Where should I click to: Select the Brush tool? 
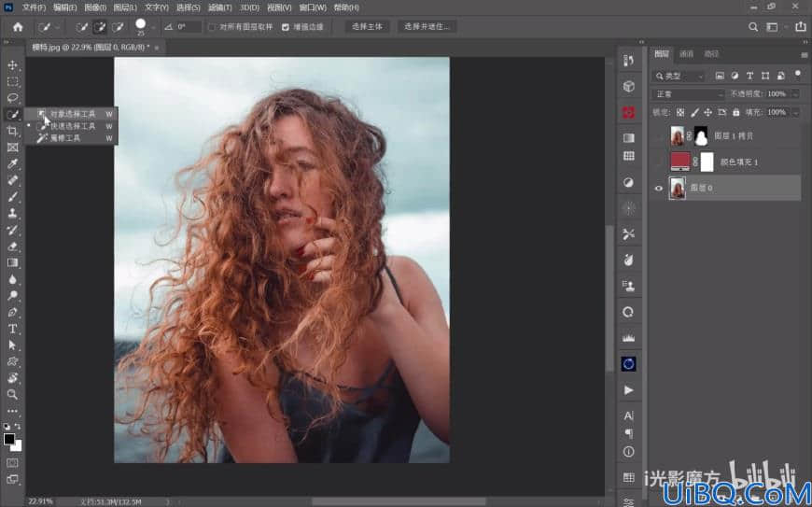pyautogui.click(x=12, y=197)
